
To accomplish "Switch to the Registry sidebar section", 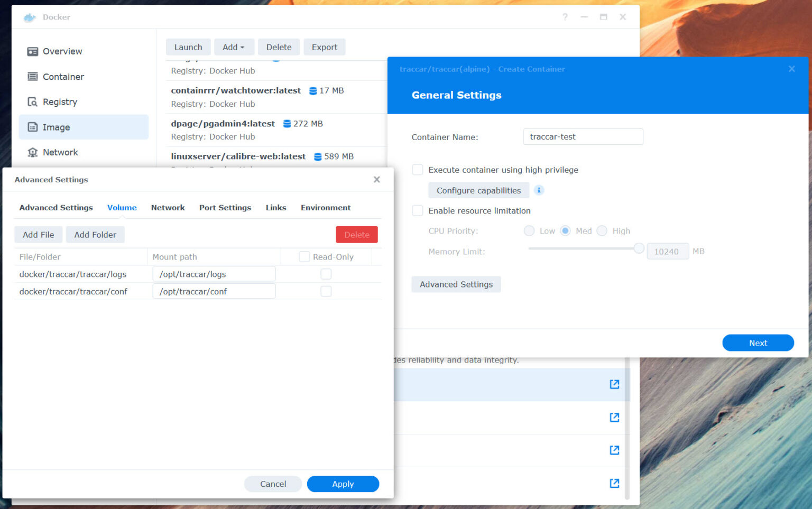I will click(60, 101).
